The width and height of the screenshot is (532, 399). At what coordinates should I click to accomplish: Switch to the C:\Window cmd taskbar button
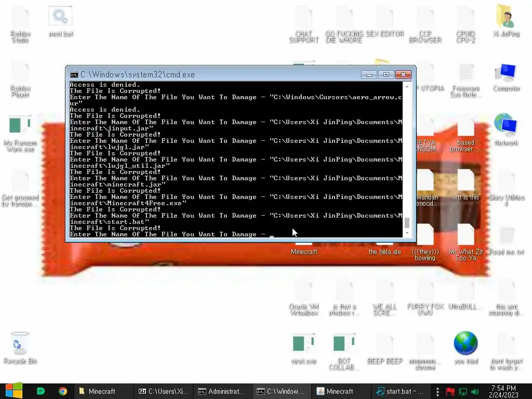coord(282,391)
